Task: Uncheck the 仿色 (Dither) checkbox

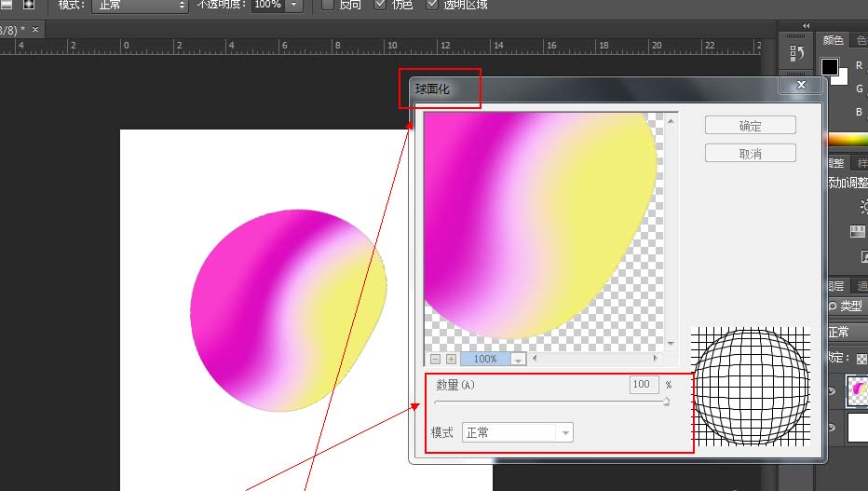Action: [380, 5]
